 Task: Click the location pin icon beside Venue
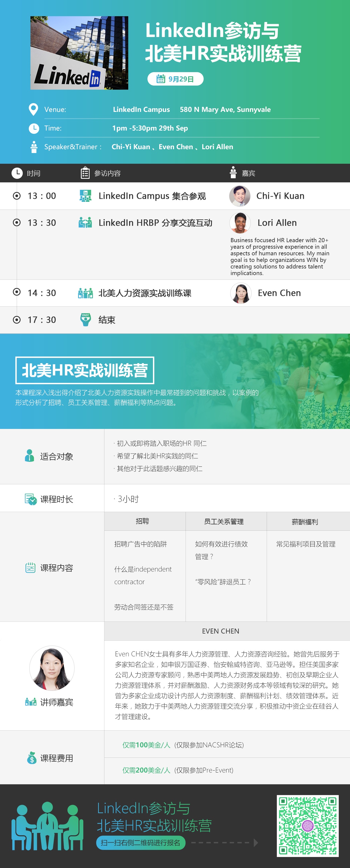pos(33,109)
